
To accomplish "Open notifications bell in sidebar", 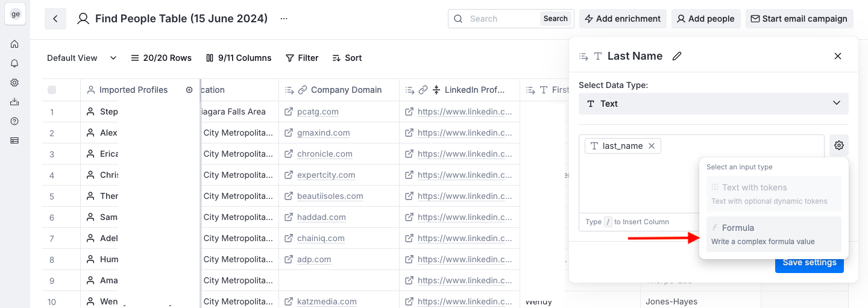I will [14, 63].
